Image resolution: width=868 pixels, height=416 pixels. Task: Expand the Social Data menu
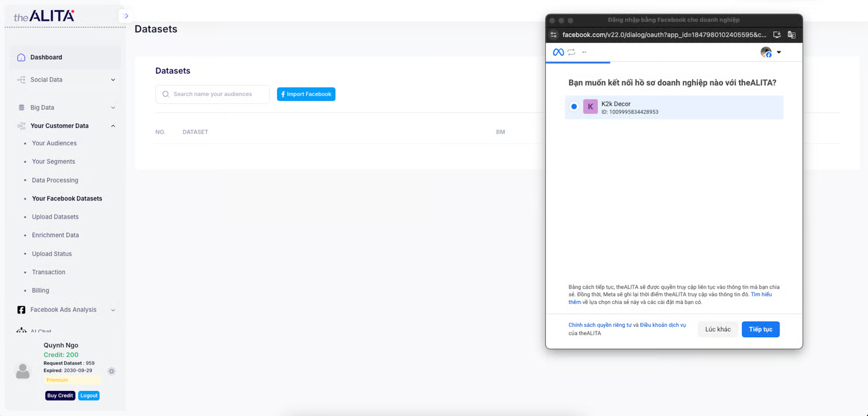coord(112,80)
